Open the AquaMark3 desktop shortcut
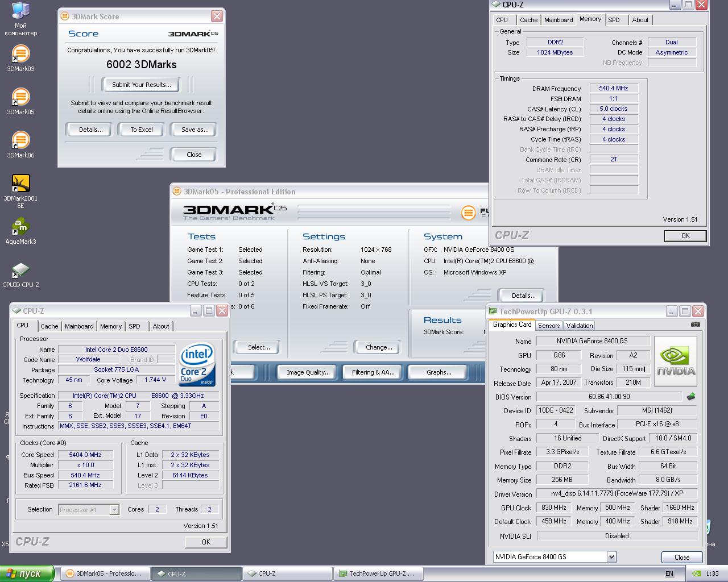728x582 pixels. [x=20, y=231]
